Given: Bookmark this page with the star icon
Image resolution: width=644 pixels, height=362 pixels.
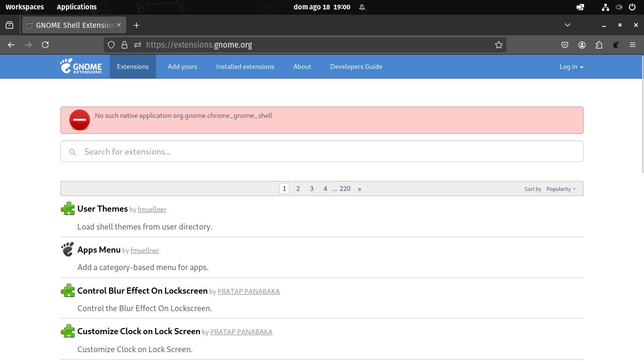Looking at the screenshot, I should click(498, 45).
